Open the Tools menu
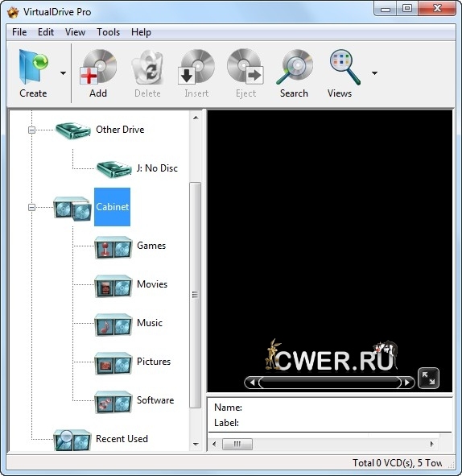 point(109,32)
